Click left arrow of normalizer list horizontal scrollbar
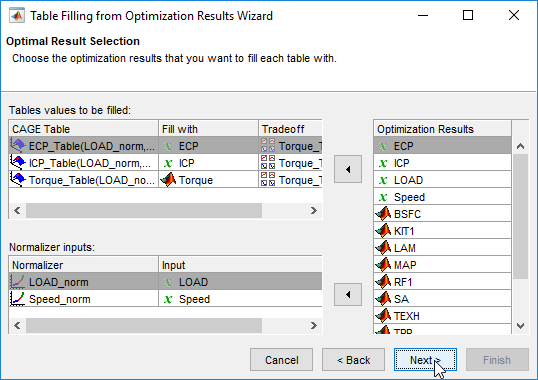The height and width of the screenshot is (380, 538). (x=17, y=325)
